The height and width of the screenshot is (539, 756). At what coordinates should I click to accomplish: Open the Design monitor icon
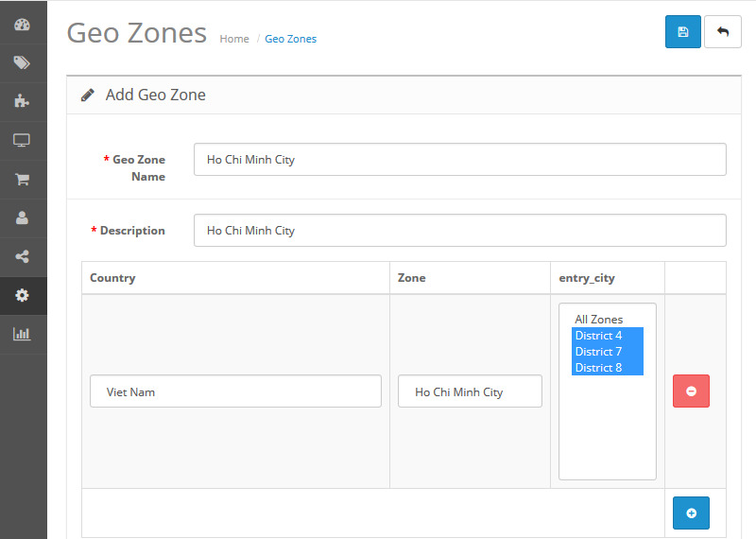pyautogui.click(x=22, y=140)
